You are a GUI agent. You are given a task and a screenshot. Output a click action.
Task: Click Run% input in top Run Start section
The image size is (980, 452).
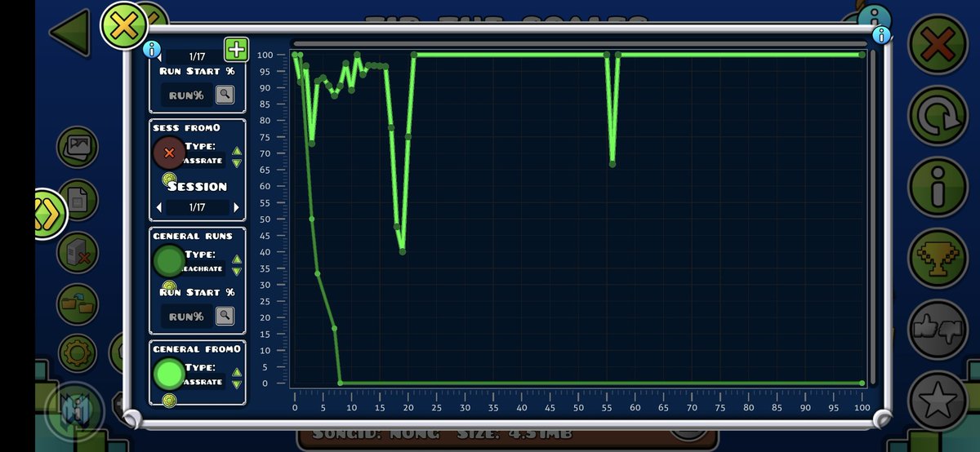coord(186,95)
